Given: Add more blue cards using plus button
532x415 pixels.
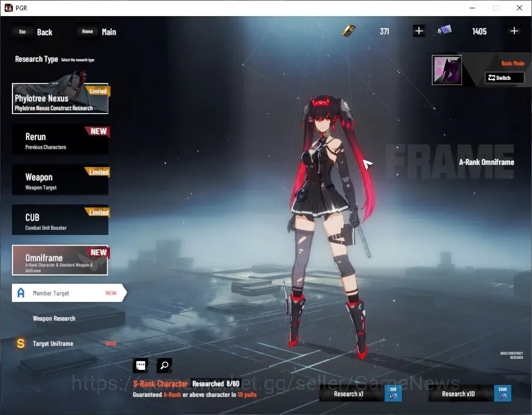Looking at the screenshot, I should click(x=514, y=31).
